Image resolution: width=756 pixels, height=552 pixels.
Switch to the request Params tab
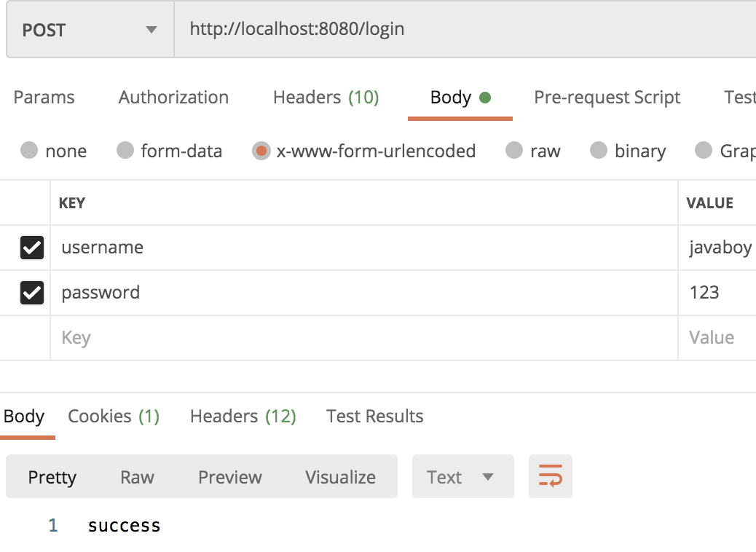pos(44,98)
